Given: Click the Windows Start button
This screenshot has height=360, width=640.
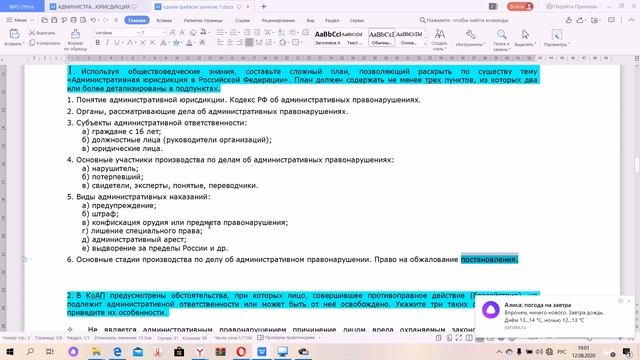Looking at the screenshot, I should pyautogui.click(x=9, y=351).
